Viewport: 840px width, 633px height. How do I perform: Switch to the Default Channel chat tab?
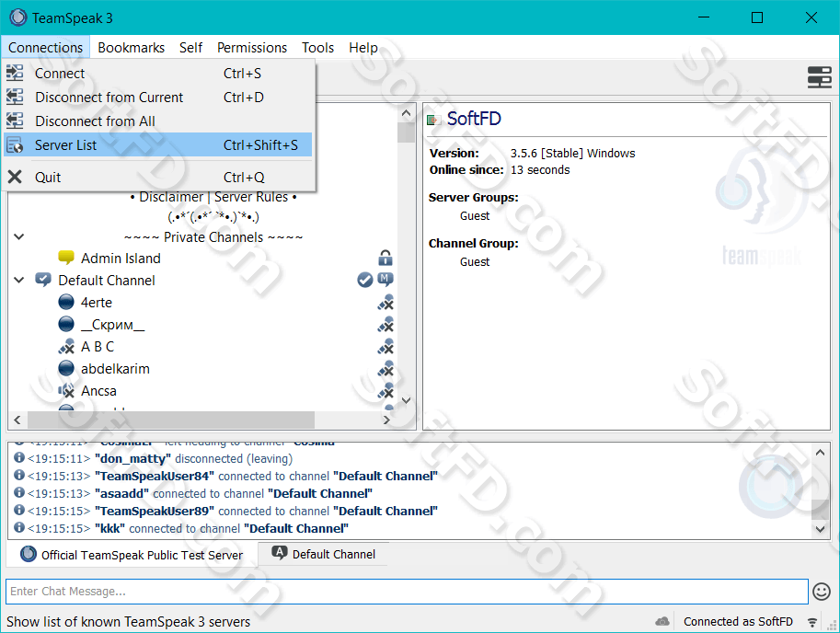[x=323, y=554]
